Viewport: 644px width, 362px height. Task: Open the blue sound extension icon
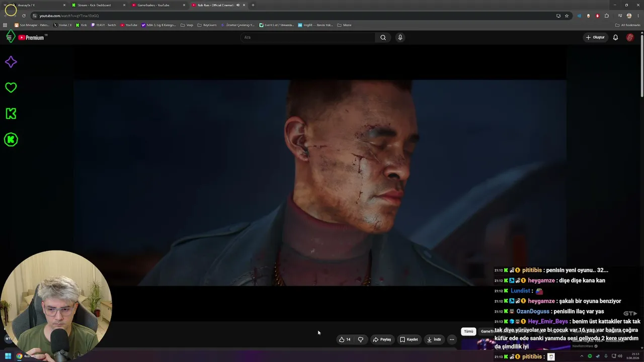point(579,16)
